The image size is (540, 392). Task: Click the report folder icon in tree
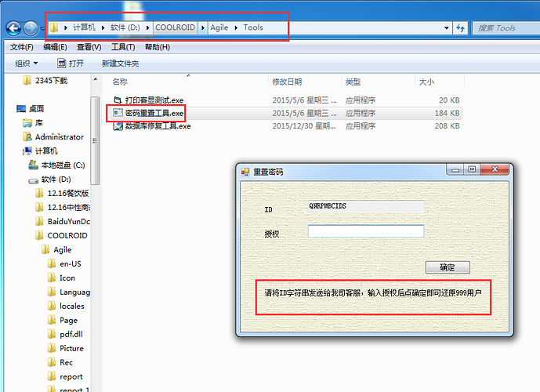52,376
